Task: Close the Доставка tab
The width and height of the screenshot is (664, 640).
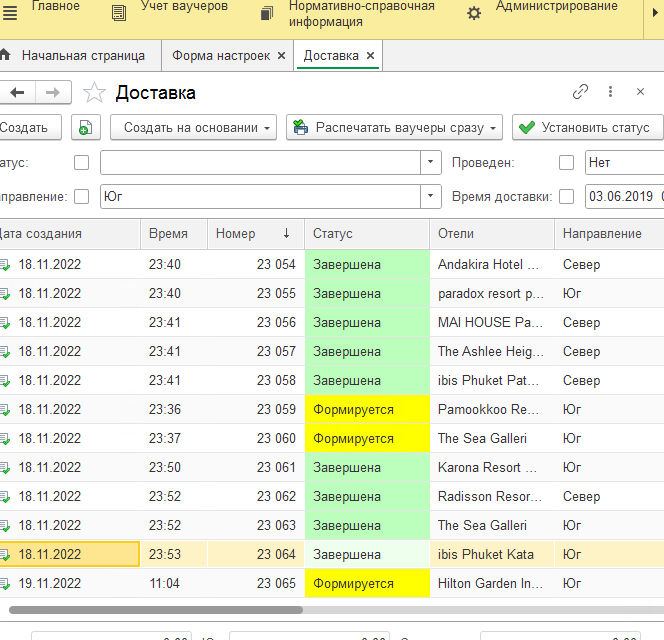Action: [371, 56]
